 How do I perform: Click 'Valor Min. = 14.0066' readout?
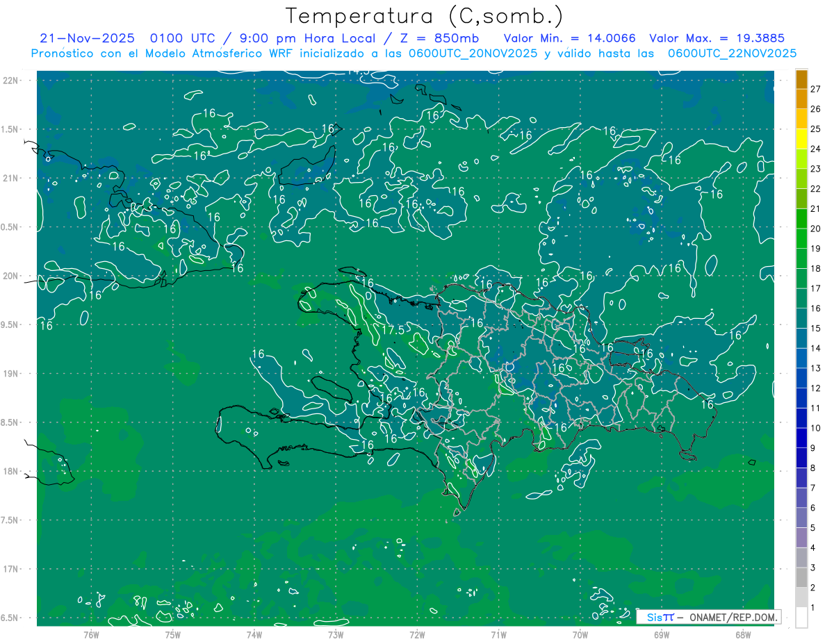(569, 38)
